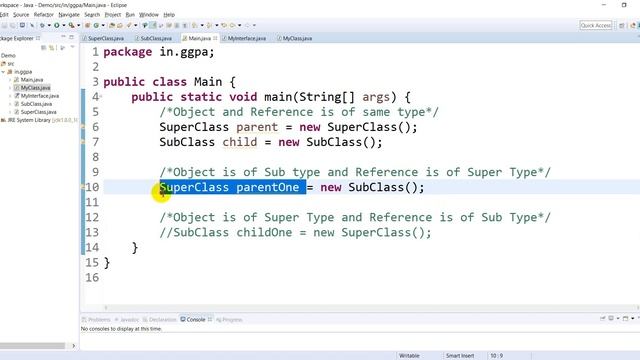Click the Quick Access search field

tap(596, 25)
